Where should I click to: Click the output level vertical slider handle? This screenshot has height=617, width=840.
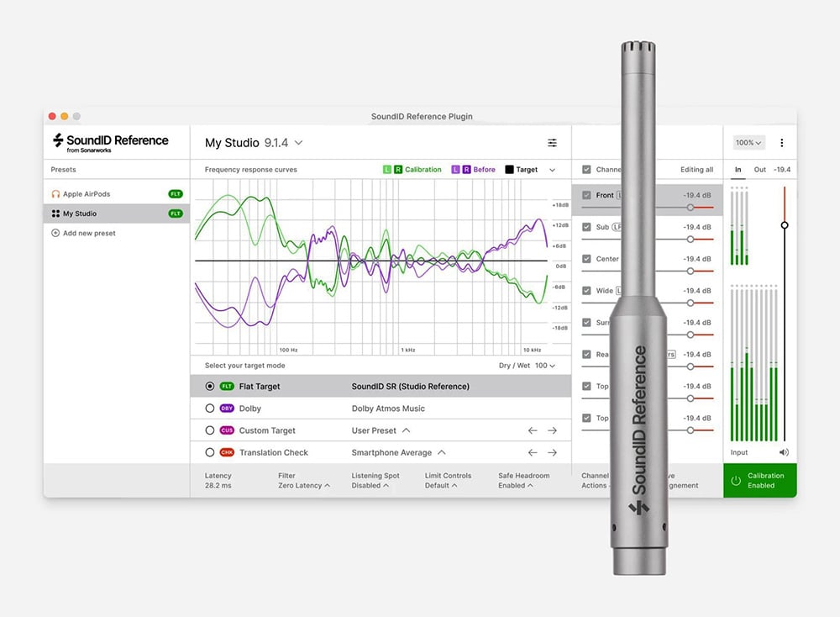pos(785,225)
